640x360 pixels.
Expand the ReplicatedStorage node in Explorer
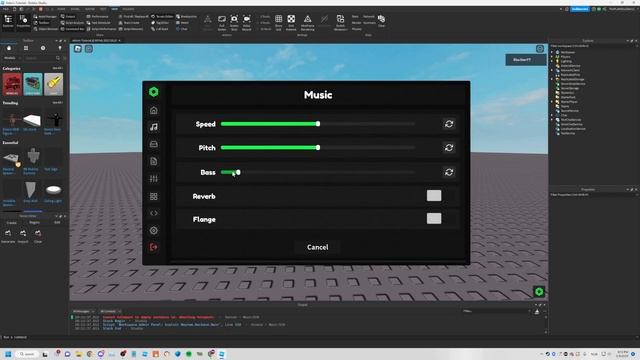click(552, 79)
